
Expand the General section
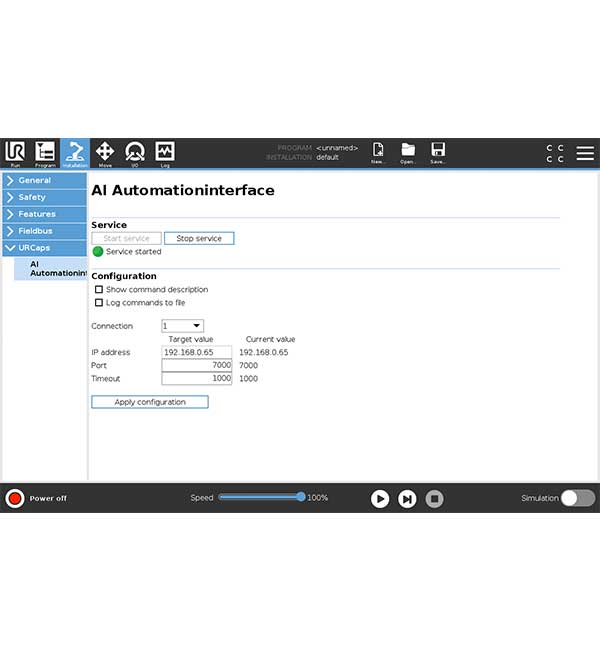(x=45, y=180)
